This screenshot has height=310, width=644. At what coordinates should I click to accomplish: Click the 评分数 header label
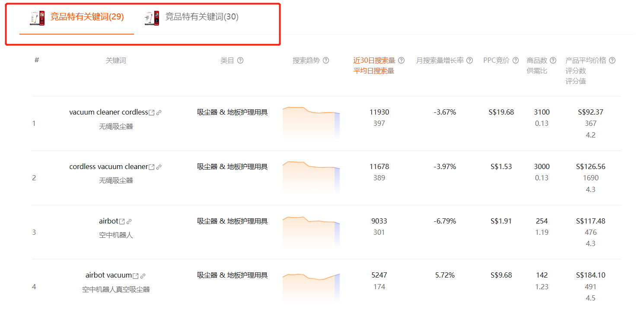576,71
